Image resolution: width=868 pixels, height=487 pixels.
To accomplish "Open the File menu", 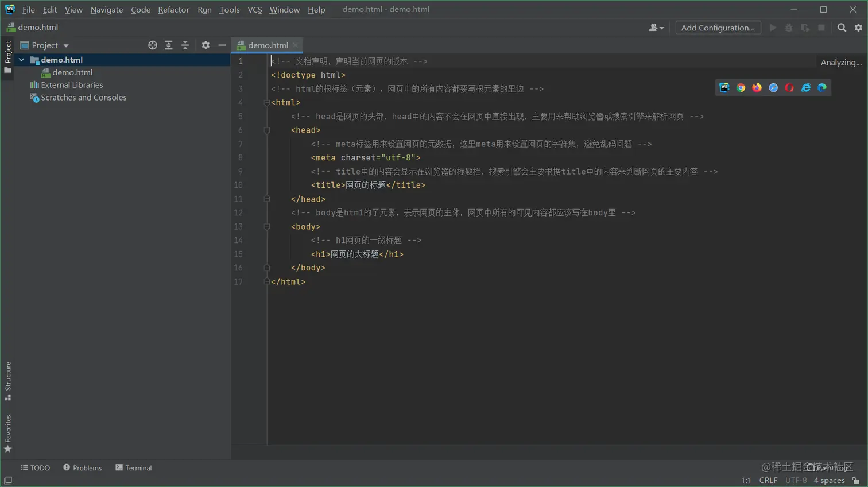I will coord(29,10).
